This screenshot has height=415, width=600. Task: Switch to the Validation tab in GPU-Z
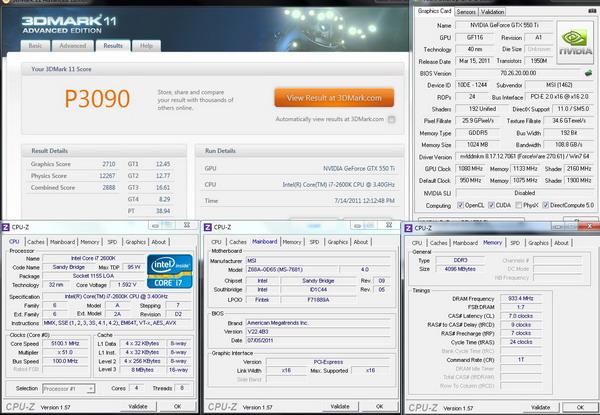click(x=492, y=12)
